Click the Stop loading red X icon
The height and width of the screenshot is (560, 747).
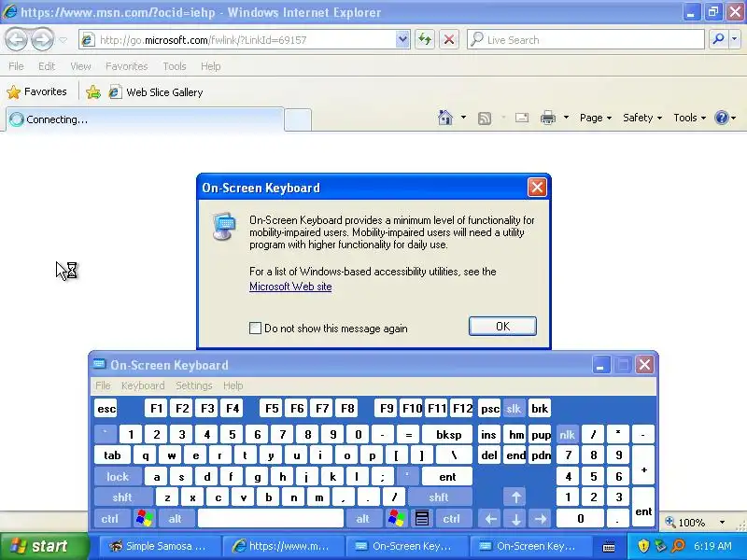pyautogui.click(x=449, y=39)
